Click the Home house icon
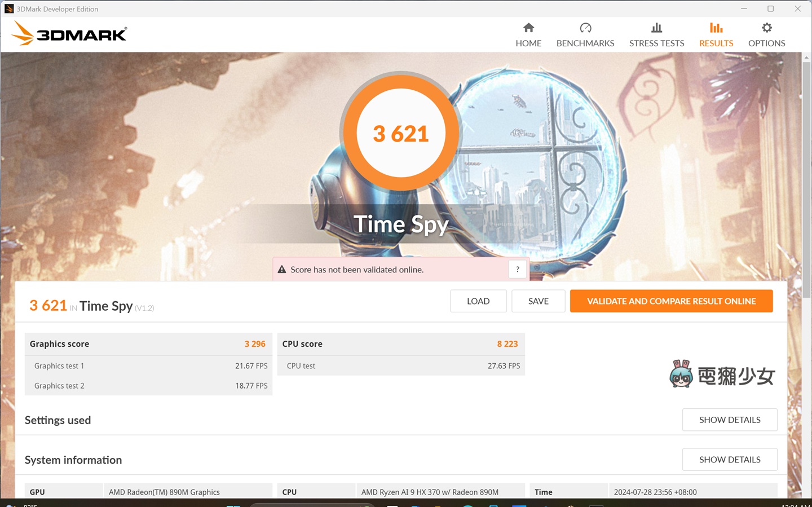The height and width of the screenshot is (507, 812). click(528, 28)
